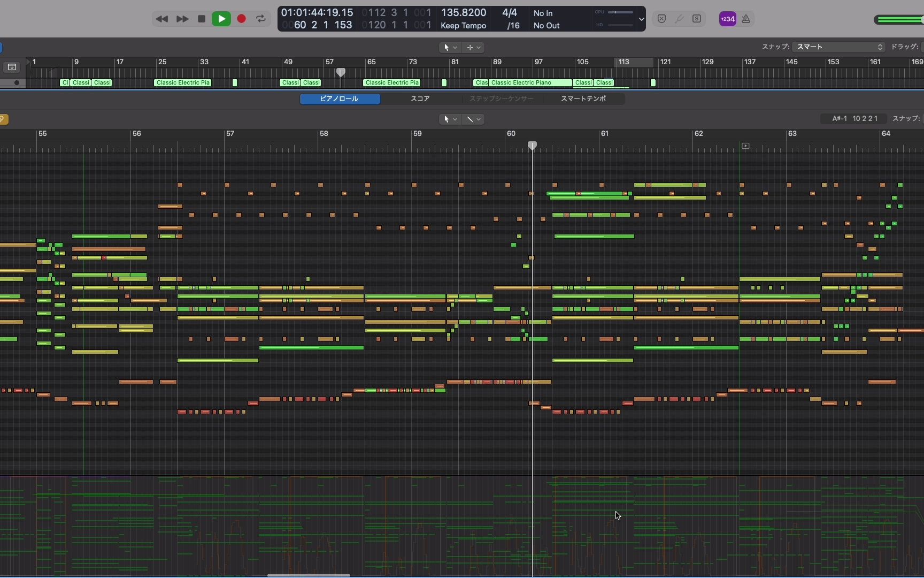
Task: Click the replace mode X icon
Action: tap(661, 19)
